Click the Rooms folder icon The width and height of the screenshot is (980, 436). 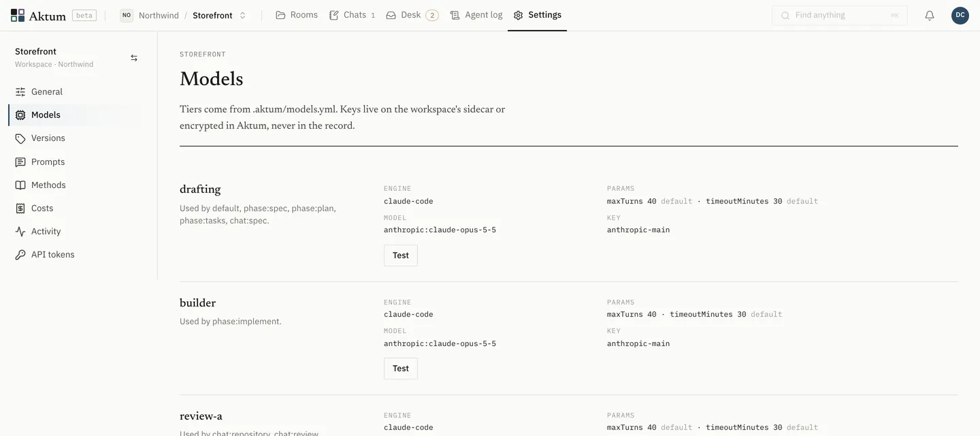pos(280,15)
